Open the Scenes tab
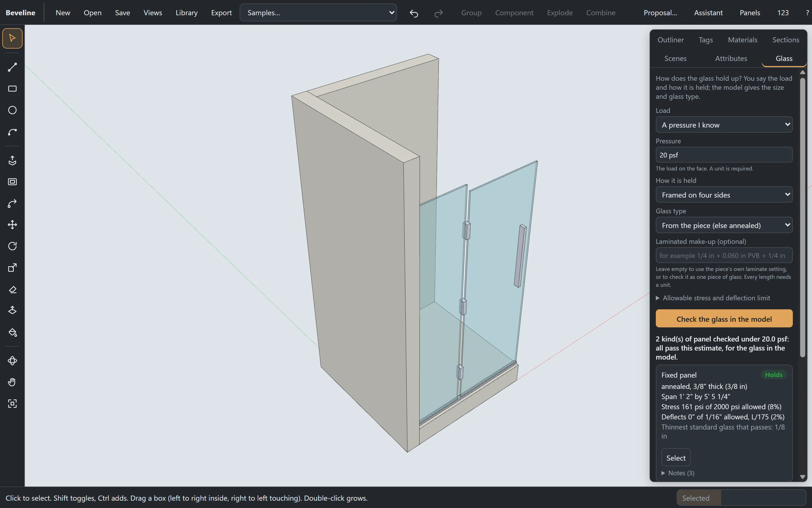This screenshot has width=812, height=508. 675,58
